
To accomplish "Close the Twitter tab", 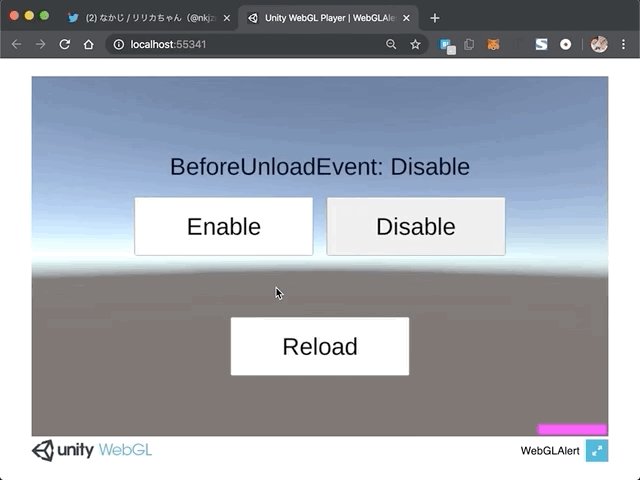I will tap(227, 18).
